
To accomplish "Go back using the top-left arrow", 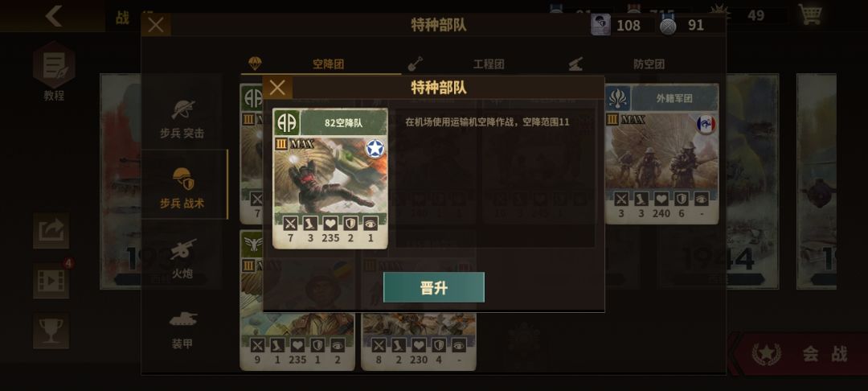I will pyautogui.click(x=53, y=15).
